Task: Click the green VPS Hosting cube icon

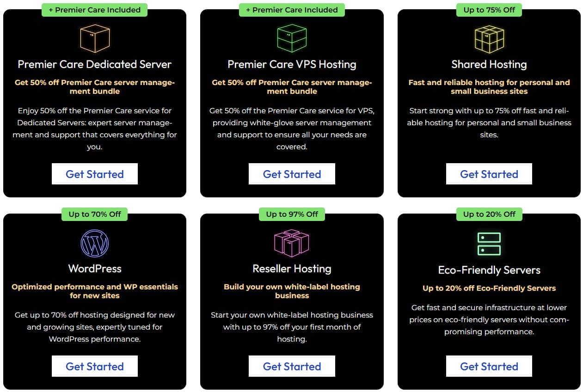Action: pyautogui.click(x=292, y=38)
